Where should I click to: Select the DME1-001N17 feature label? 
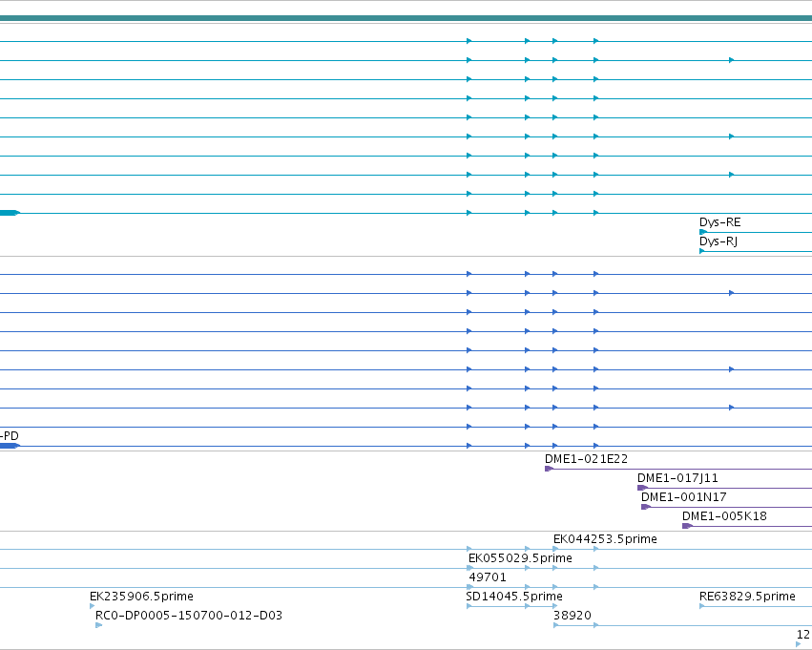(683, 497)
